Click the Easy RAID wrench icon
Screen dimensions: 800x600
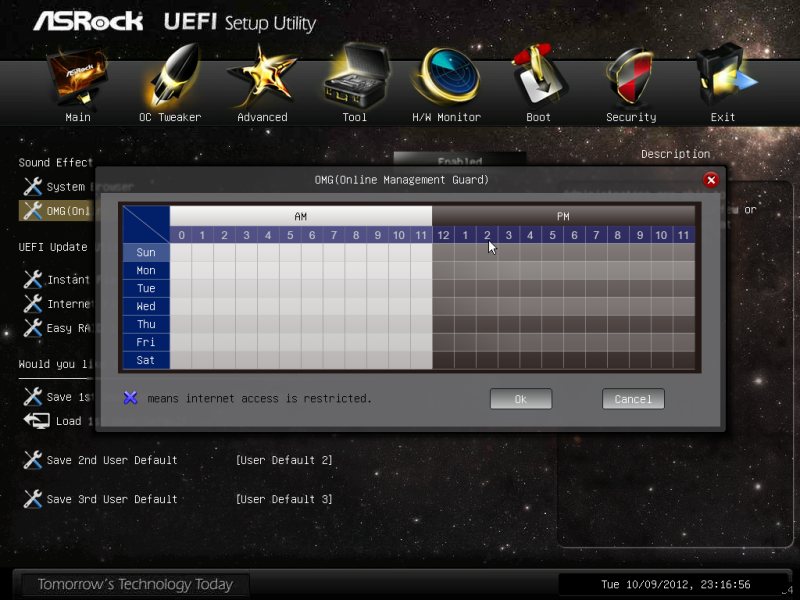(x=33, y=328)
